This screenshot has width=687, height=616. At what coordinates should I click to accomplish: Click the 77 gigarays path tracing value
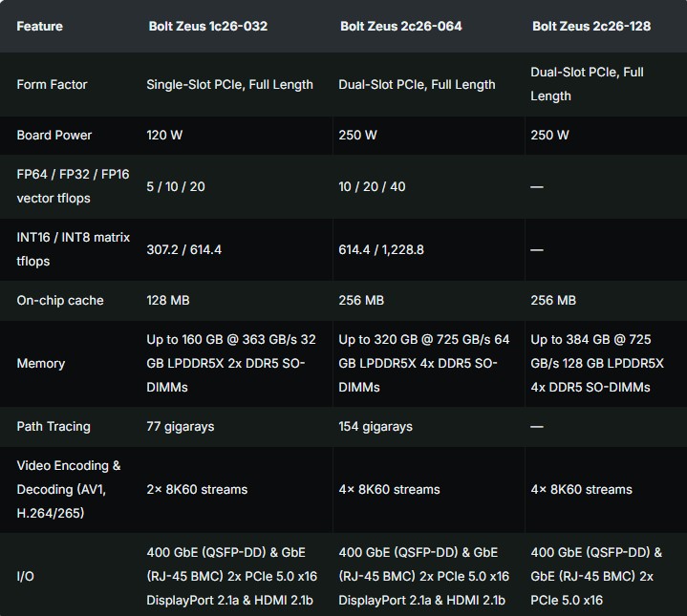click(182, 426)
